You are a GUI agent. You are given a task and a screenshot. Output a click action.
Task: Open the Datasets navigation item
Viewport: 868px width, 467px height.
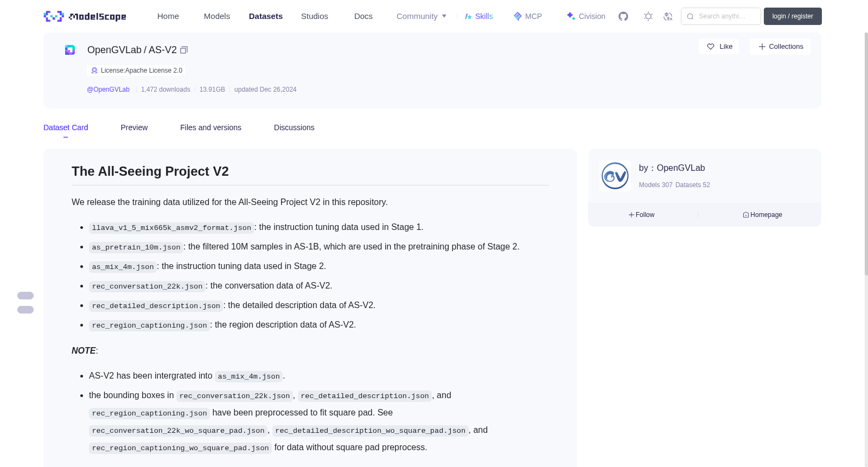click(266, 16)
